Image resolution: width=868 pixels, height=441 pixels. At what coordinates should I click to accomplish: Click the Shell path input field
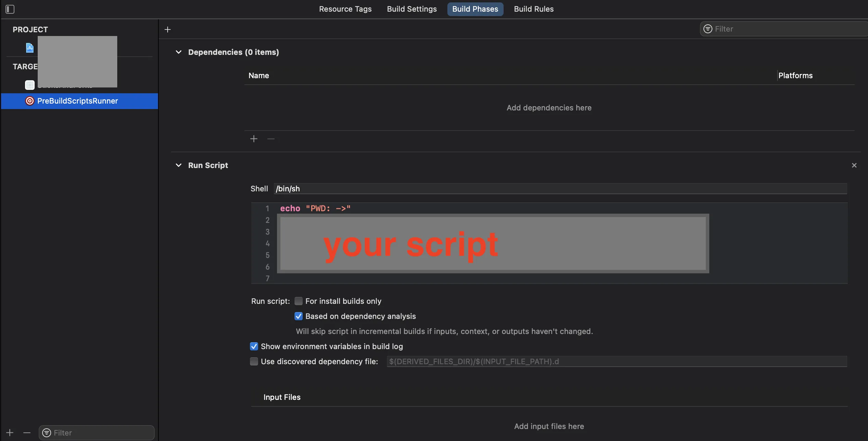tap(560, 189)
